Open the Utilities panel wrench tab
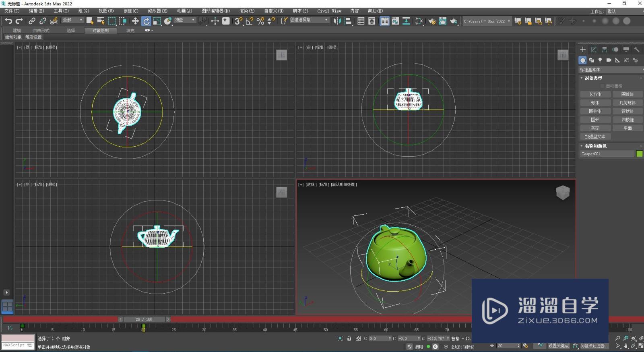 (637, 50)
